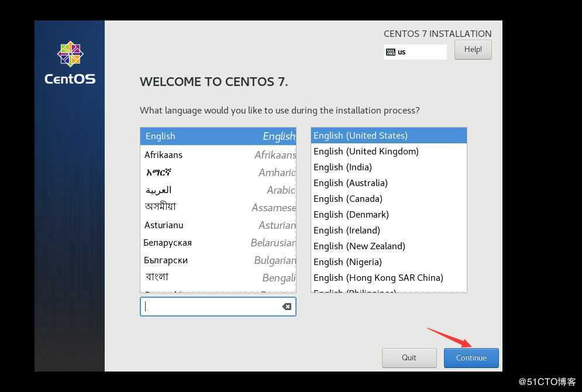This screenshot has width=582, height=392.
Task: Click the Continue button
Action: 471,358
